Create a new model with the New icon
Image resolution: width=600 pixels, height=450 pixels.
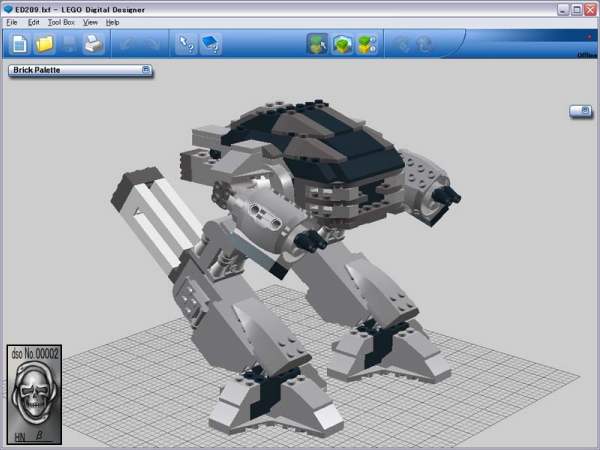pos(20,44)
